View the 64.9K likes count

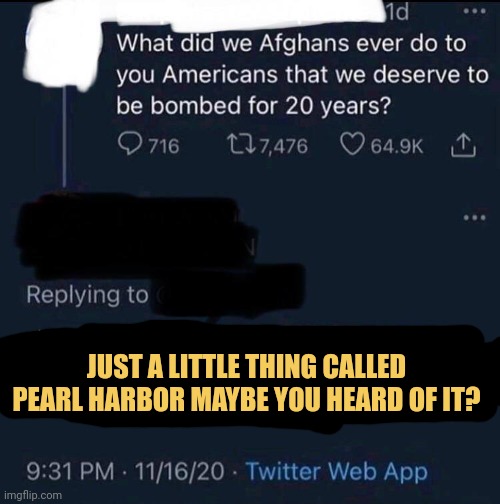pyautogui.click(x=397, y=146)
